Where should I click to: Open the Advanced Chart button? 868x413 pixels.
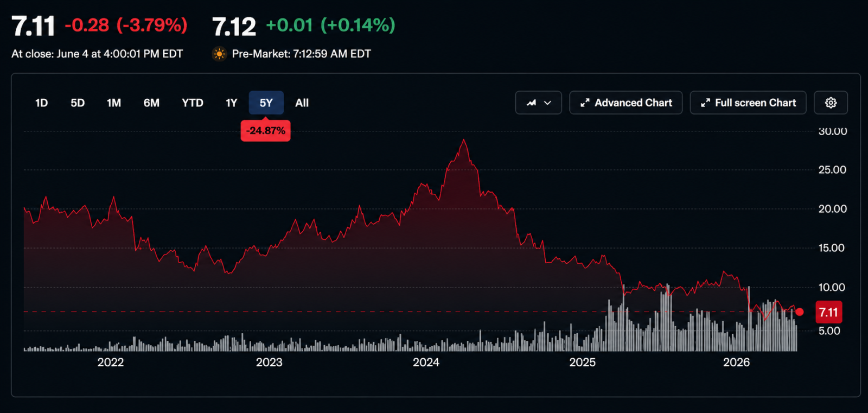click(x=626, y=103)
